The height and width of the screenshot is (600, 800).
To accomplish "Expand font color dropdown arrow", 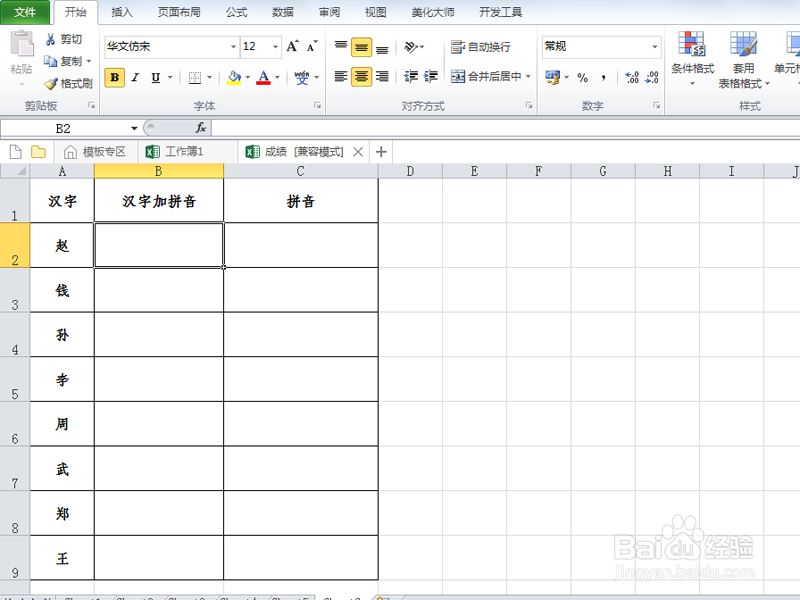I will tap(277, 78).
